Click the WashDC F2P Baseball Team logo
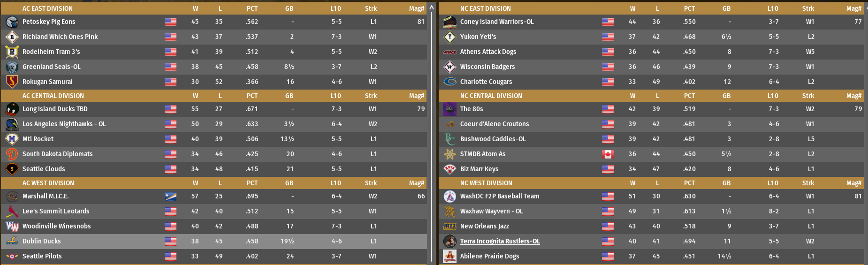The height and width of the screenshot is (265, 868). coord(449,197)
